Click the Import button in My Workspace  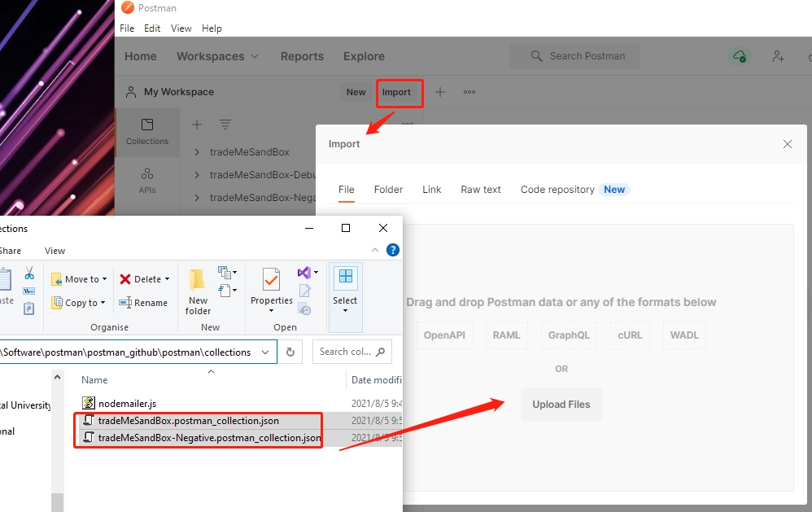(x=396, y=92)
